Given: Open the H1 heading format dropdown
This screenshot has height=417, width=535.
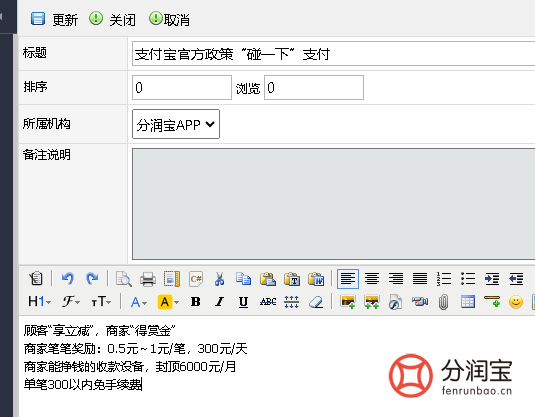Looking at the screenshot, I should [39, 302].
